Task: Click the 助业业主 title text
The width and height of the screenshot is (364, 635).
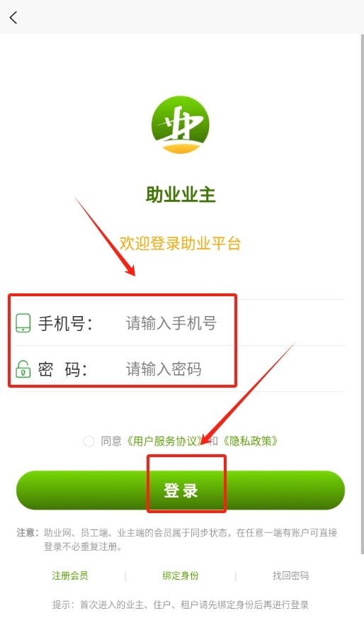Action: click(181, 195)
